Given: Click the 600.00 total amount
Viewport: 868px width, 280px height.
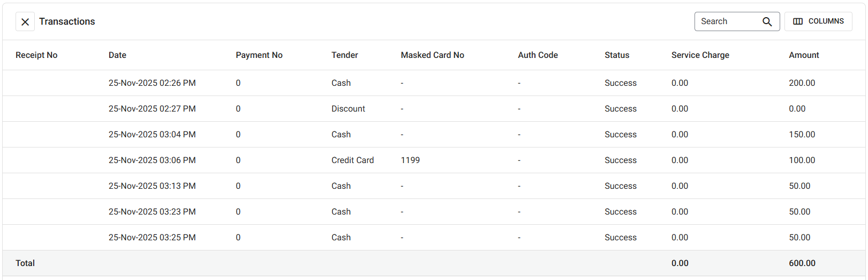Looking at the screenshot, I should 802,263.
